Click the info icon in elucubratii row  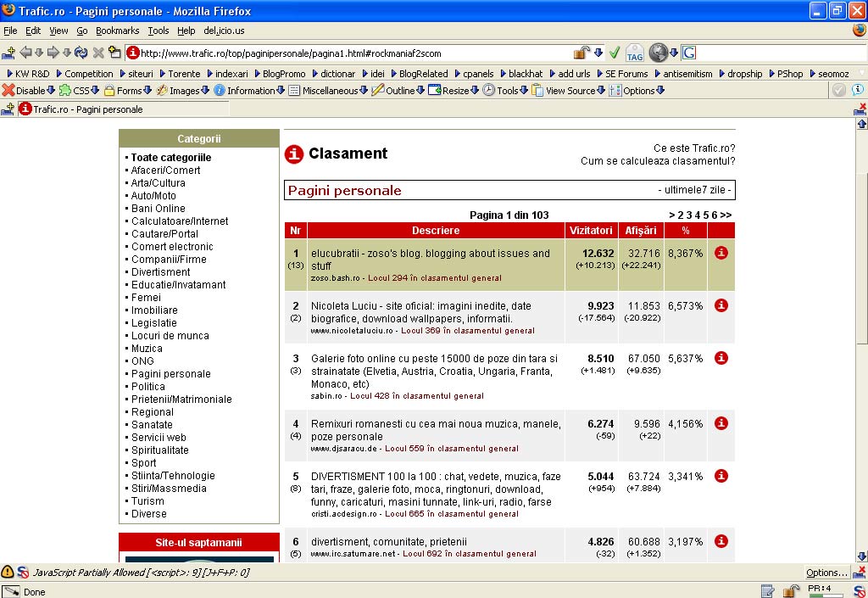721,253
